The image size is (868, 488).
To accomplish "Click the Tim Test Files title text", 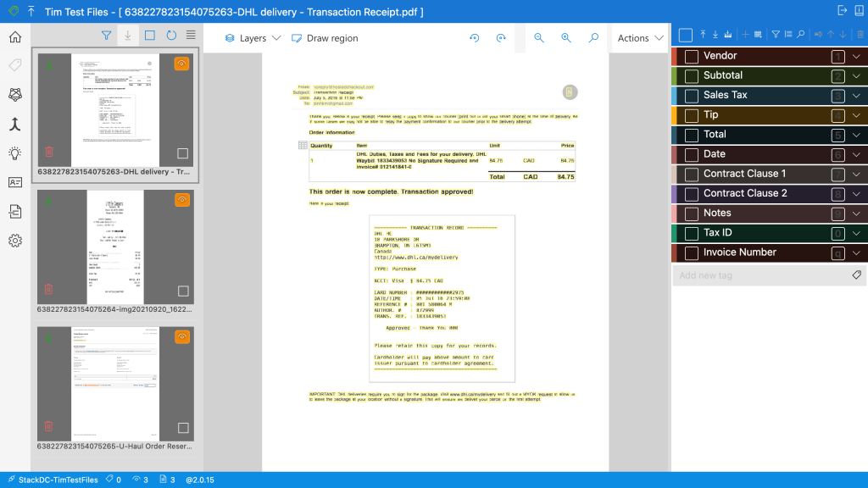I will pyautogui.click(x=76, y=12).
